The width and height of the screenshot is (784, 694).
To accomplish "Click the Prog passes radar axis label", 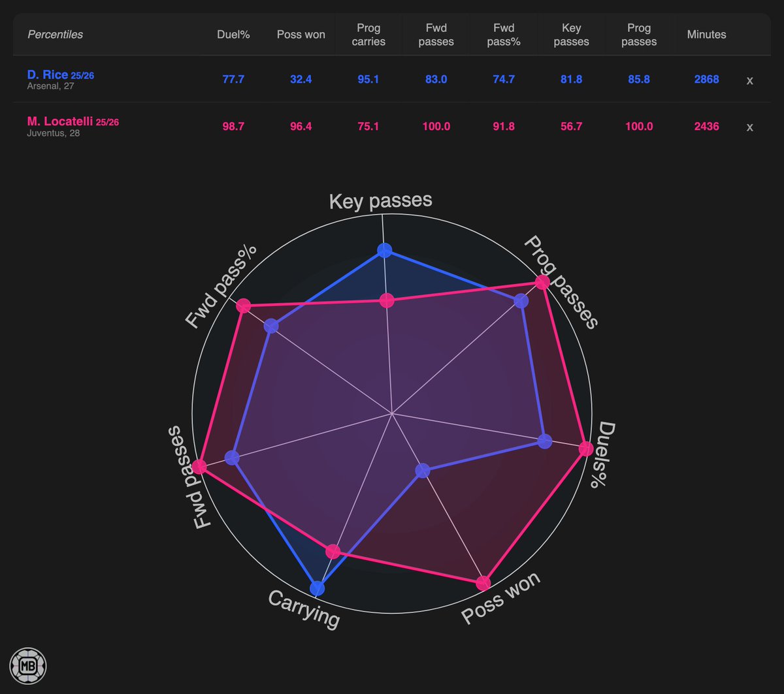I will pyautogui.click(x=561, y=281).
